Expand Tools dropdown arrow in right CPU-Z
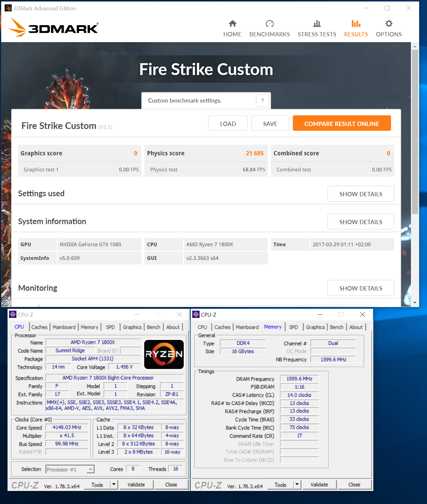This screenshot has width=427, height=504. pos(297,484)
